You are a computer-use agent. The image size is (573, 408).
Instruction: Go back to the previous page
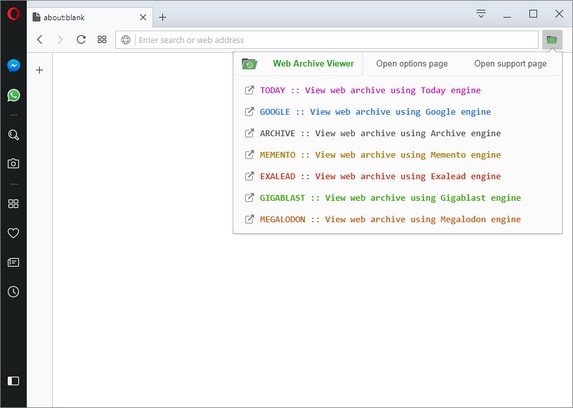click(x=40, y=39)
